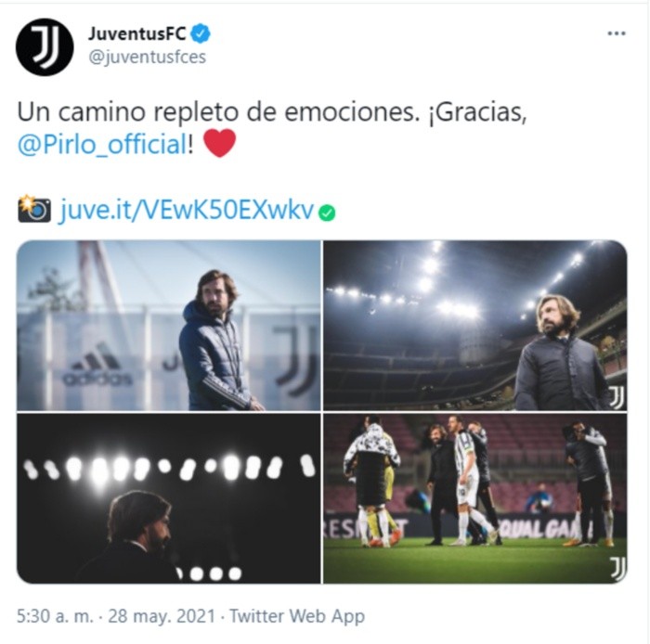Open the three-dot more options menu
This screenshot has width=650, height=644.
click(x=617, y=33)
